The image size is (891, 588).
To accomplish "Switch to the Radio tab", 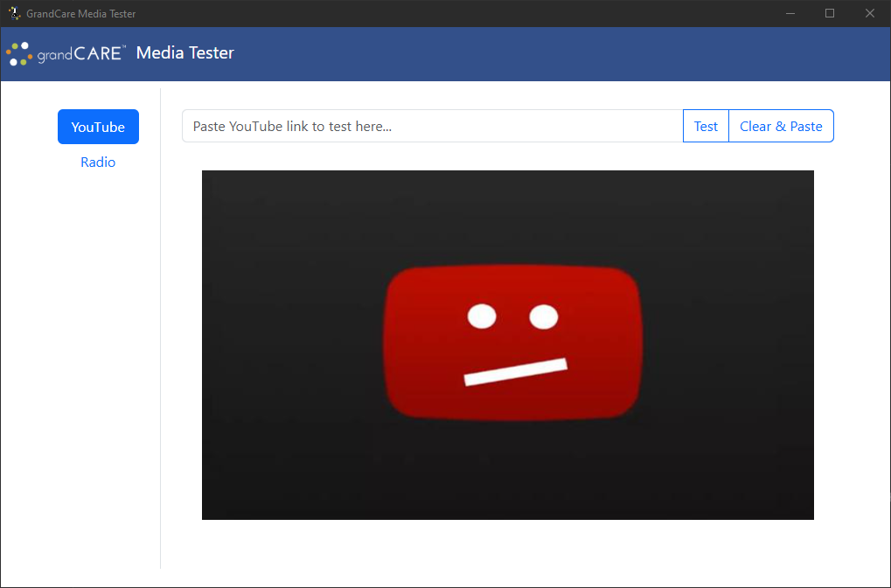I will (x=98, y=163).
